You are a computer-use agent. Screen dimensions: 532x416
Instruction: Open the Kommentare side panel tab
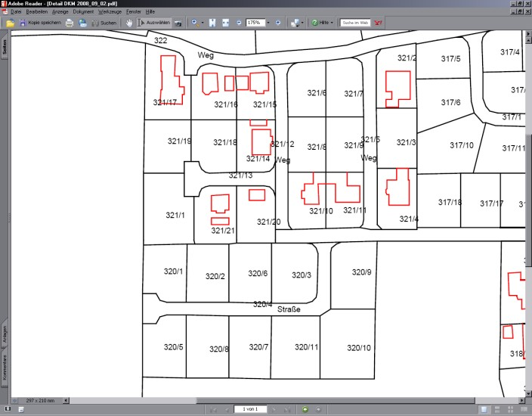[x=5, y=368]
